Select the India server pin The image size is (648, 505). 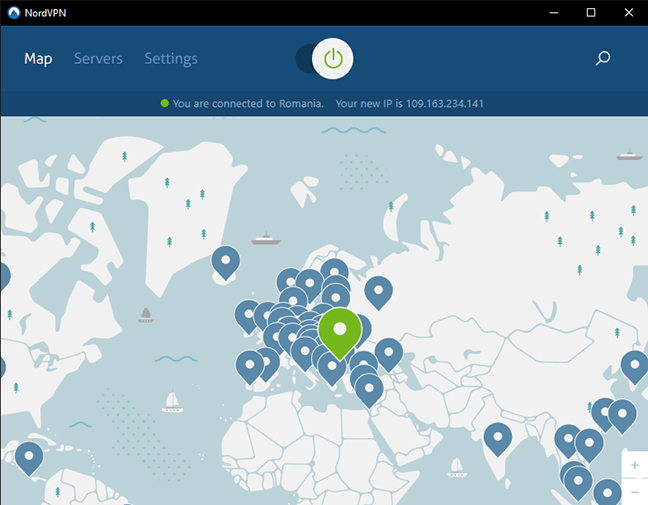click(x=498, y=439)
